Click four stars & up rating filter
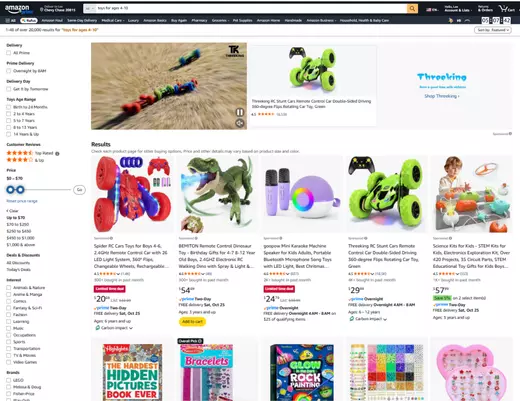Viewport: 520px width, 401px height. (x=25, y=160)
